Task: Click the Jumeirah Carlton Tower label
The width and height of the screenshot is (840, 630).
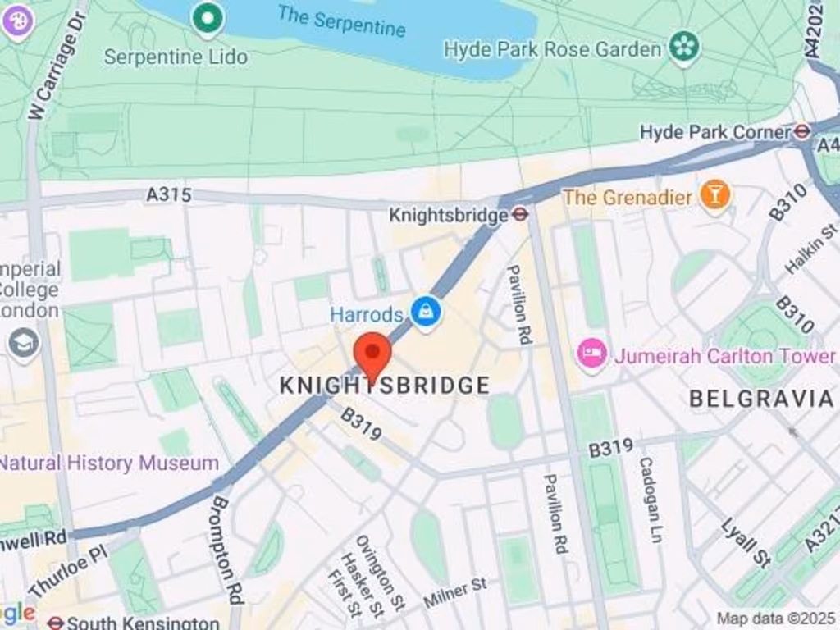Action: point(724,356)
